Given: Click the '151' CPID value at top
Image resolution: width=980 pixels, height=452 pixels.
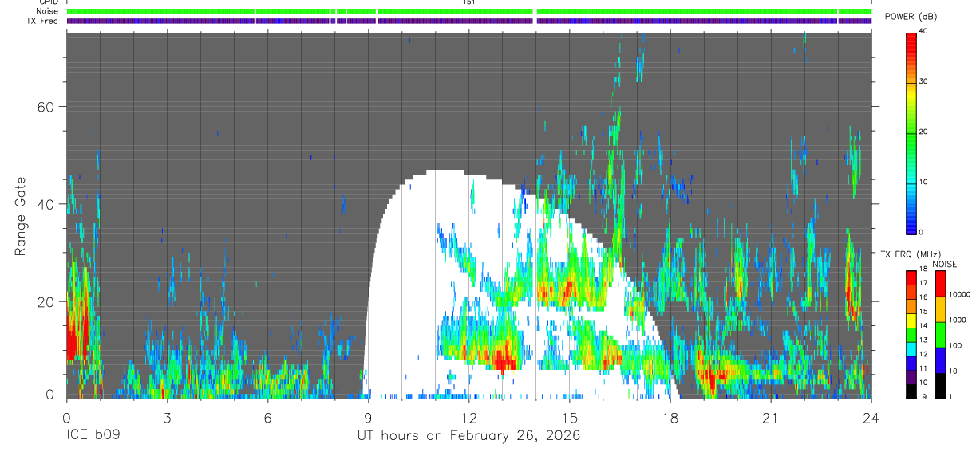Looking at the screenshot, I should point(469,2).
